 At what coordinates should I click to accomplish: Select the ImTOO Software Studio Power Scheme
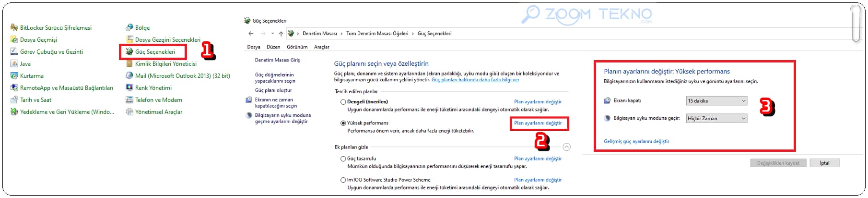(x=343, y=180)
